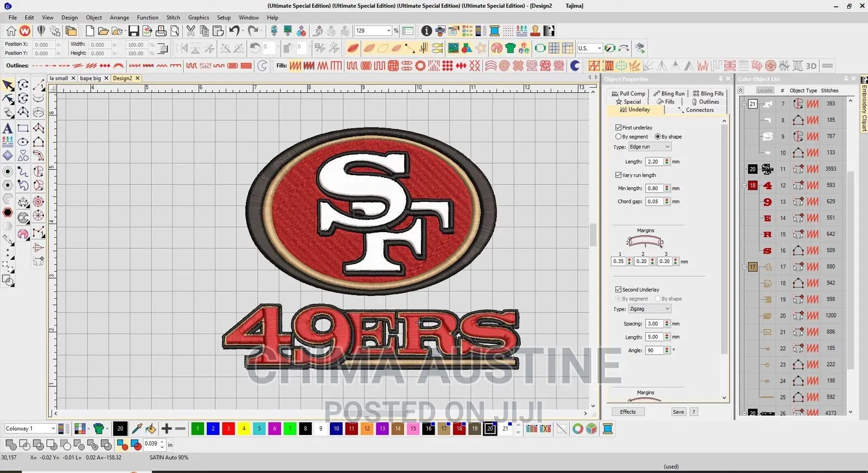Collapse the color 17 group in the object list
Screen dimensions: 868x473
point(744,266)
